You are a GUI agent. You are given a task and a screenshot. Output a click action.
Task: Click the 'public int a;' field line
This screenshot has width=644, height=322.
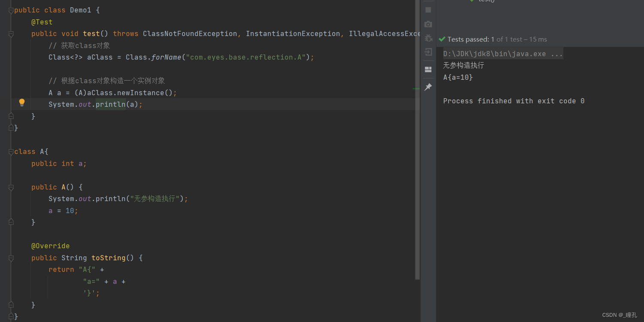pyautogui.click(x=59, y=164)
